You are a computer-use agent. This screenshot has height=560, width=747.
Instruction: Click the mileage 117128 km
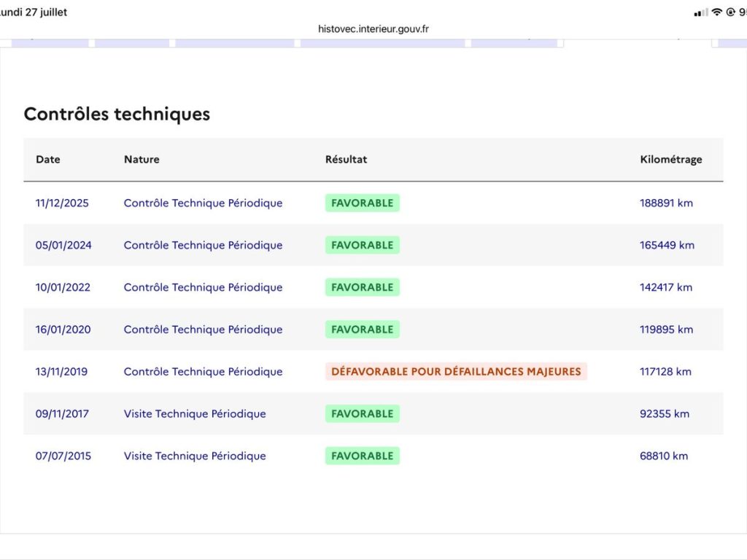(x=665, y=372)
